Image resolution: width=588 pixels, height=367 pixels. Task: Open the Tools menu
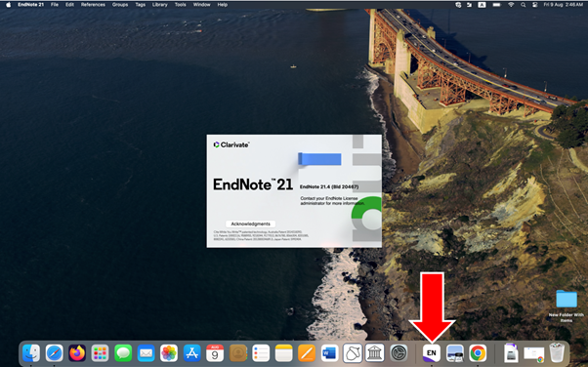180,5
